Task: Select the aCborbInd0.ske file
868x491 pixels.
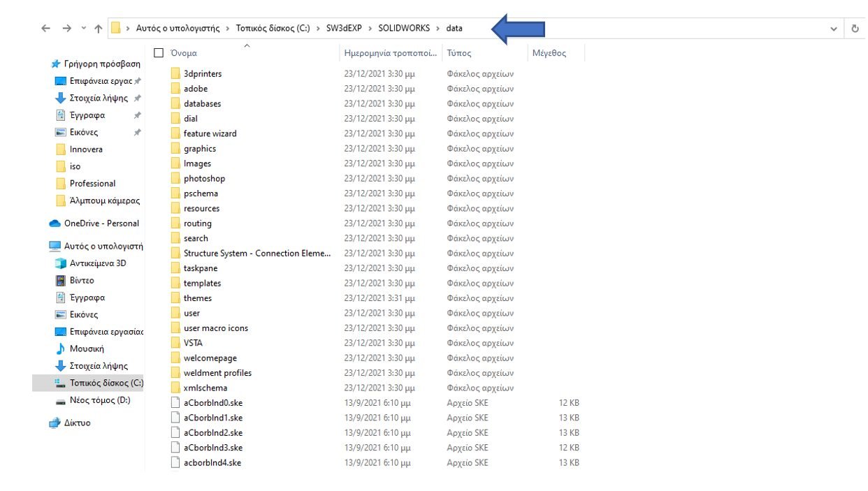Action: tap(212, 403)
